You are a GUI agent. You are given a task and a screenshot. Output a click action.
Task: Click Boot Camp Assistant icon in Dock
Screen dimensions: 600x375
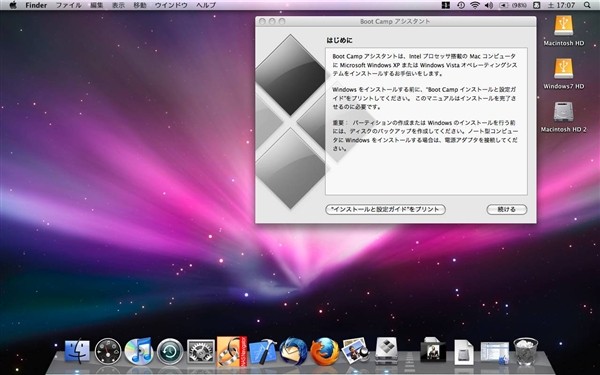[386, 351]
